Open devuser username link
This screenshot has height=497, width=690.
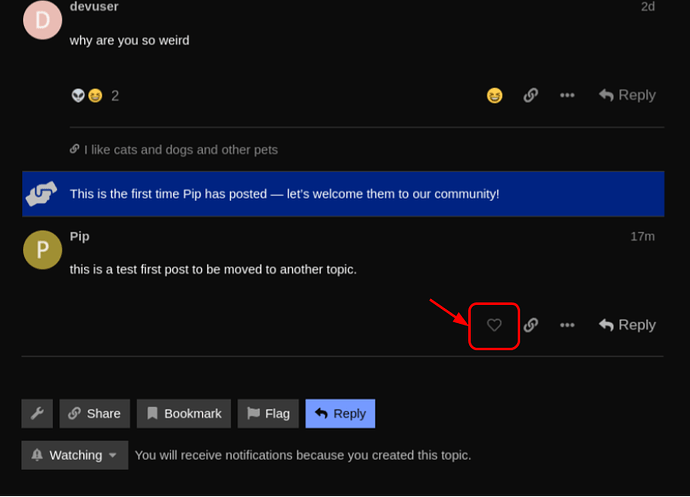tap(94, 7)
